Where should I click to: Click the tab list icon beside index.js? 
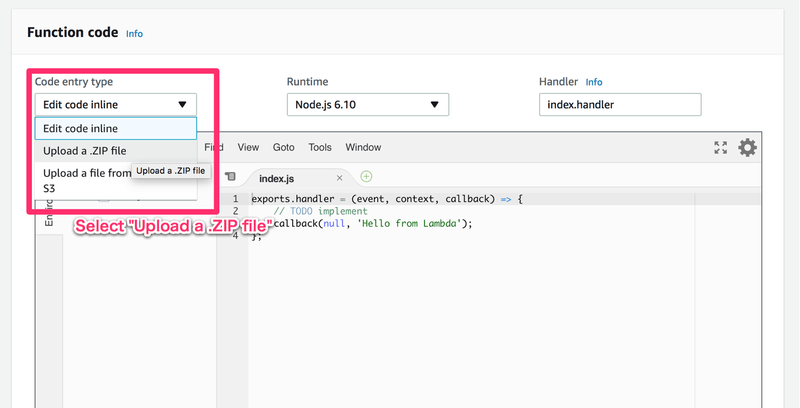(230, 177)
